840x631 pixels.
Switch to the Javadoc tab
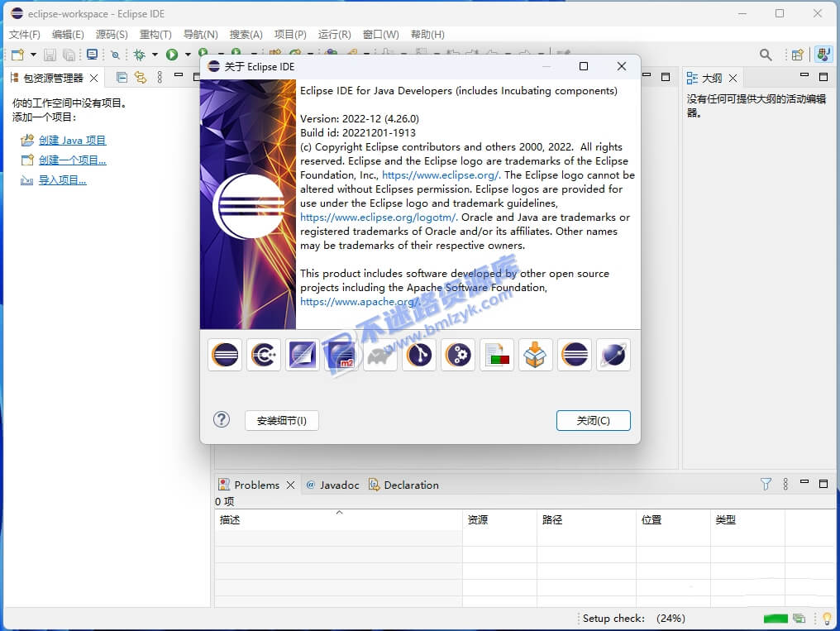coord(332,485)
